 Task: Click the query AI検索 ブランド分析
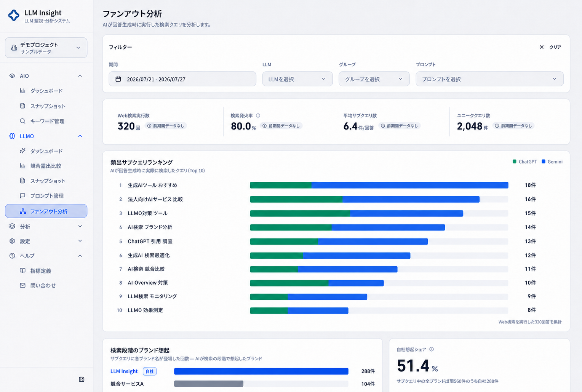pos(150,227)
